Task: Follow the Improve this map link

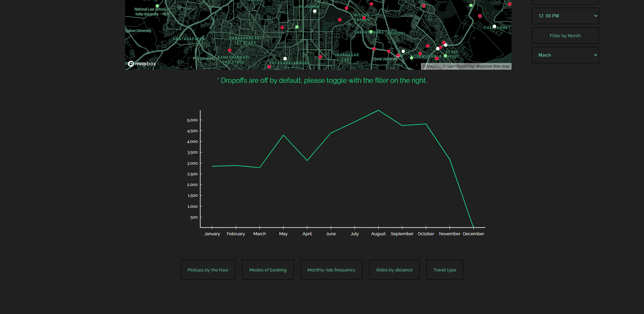Action: pyautogui.click(x=493, y=66)
